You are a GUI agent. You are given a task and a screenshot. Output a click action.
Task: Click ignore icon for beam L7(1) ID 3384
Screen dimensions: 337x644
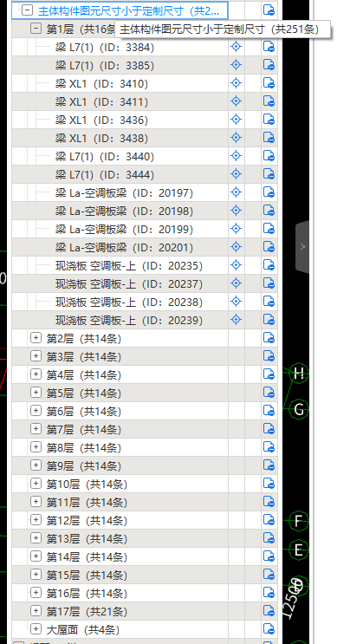[x=269, y=47]
